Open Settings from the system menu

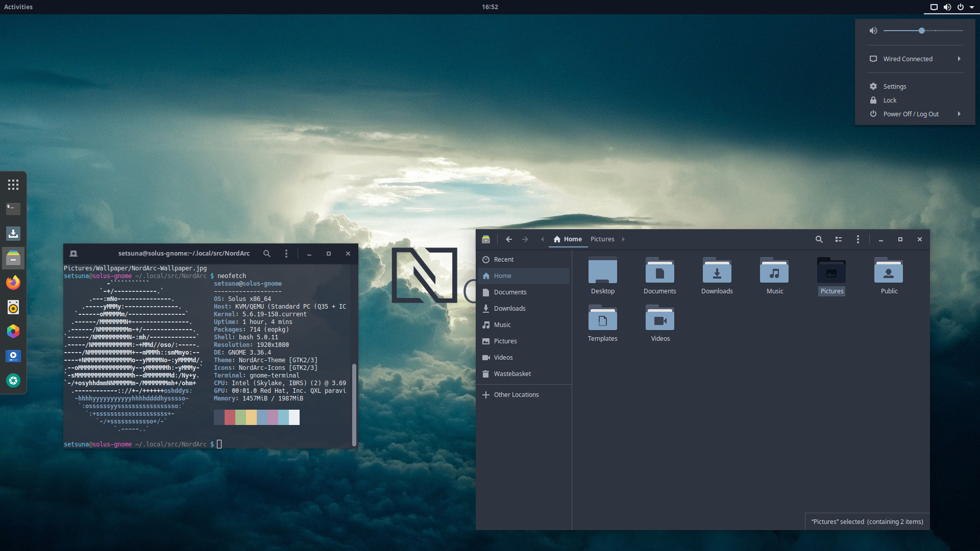tap(894, 86)
